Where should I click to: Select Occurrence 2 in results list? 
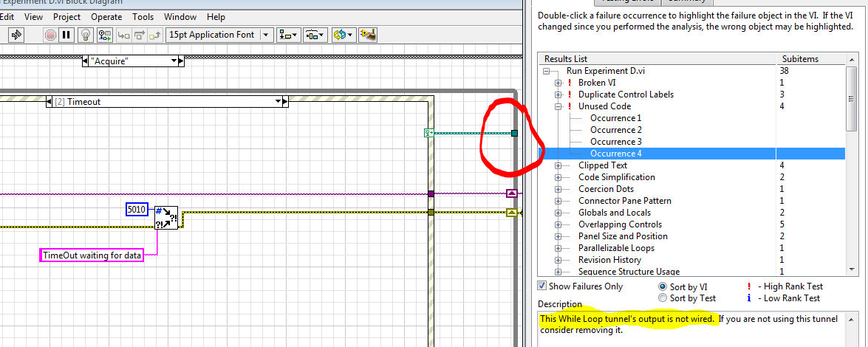click(x=615, y=130)
